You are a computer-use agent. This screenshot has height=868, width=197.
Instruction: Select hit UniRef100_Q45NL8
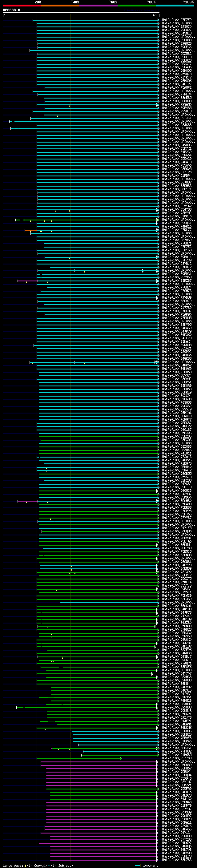tap(177, 33)
